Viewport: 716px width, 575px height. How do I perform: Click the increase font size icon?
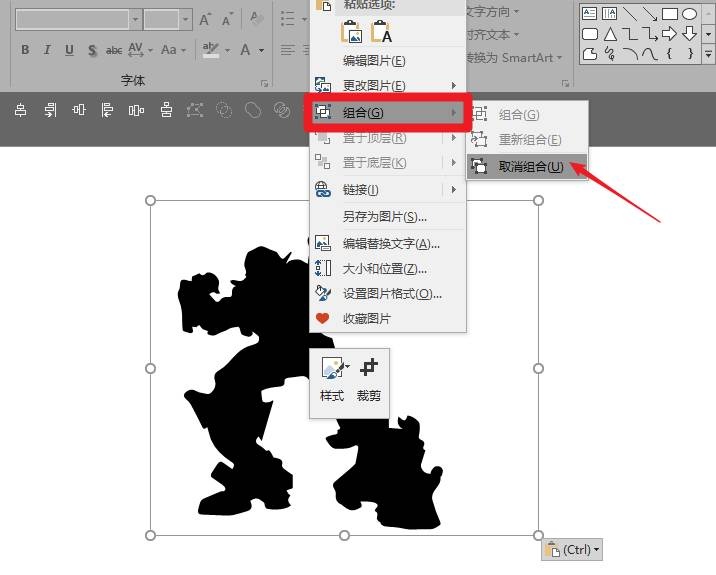[x=205, y=19]
